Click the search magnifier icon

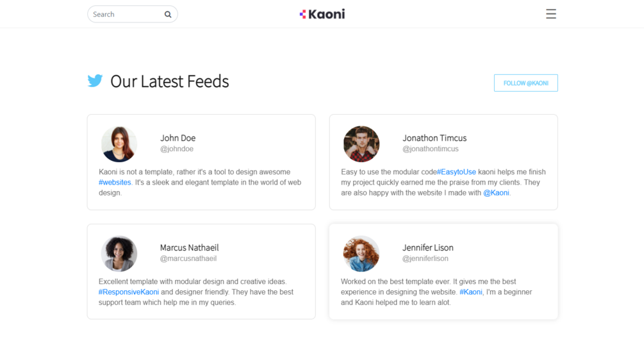coord(168,14)
